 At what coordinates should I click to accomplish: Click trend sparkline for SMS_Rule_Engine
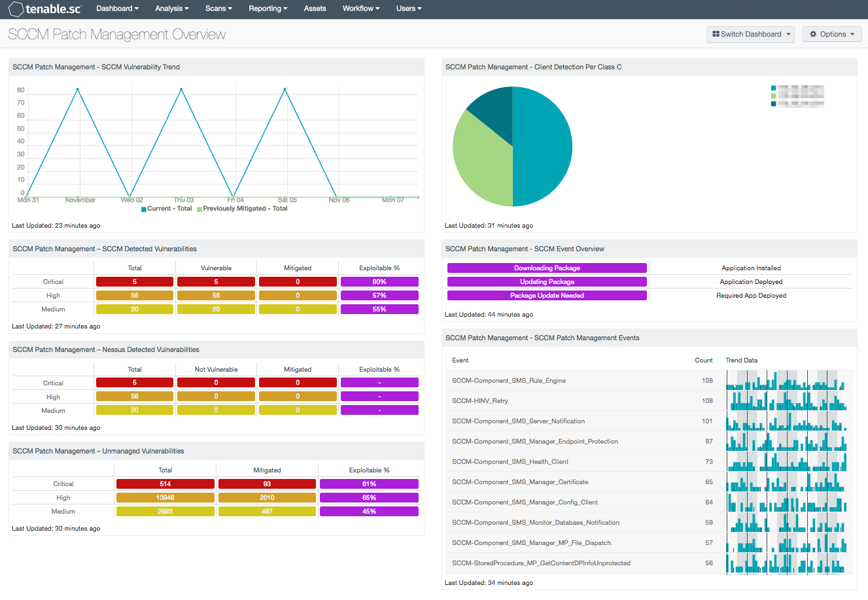(x=786, y=381)
